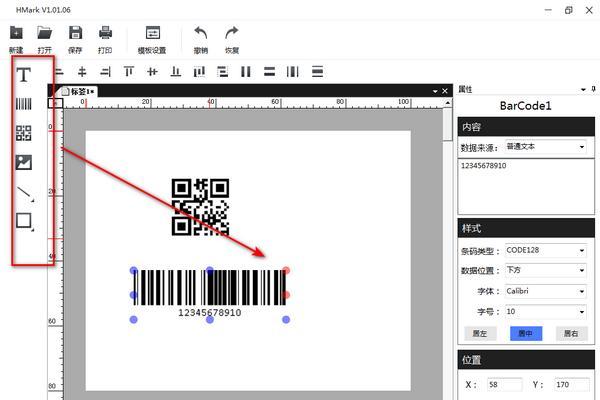Choose the QR code tool
This screenshot has height=400, width=600.
coord(24,133)
